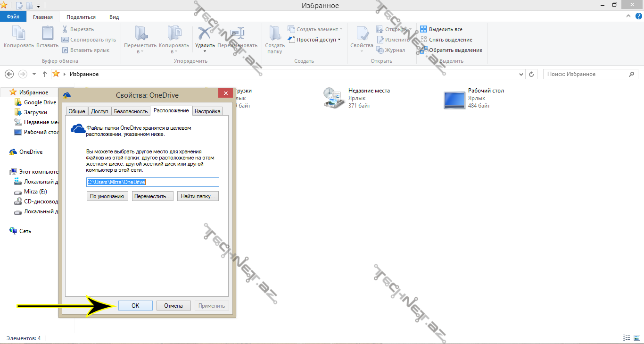
Task: Click the Paste (Вставить) ribbon icon
Action: tap(47, 34)
